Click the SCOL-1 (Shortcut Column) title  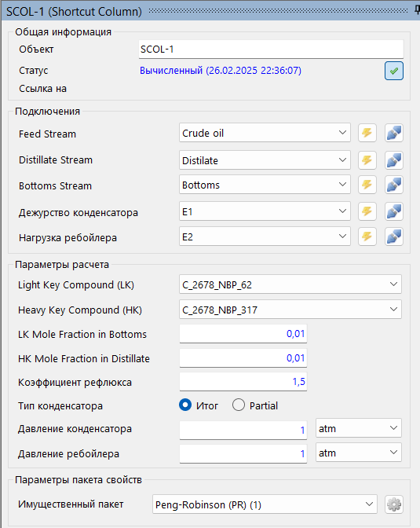tap(74, 12)
